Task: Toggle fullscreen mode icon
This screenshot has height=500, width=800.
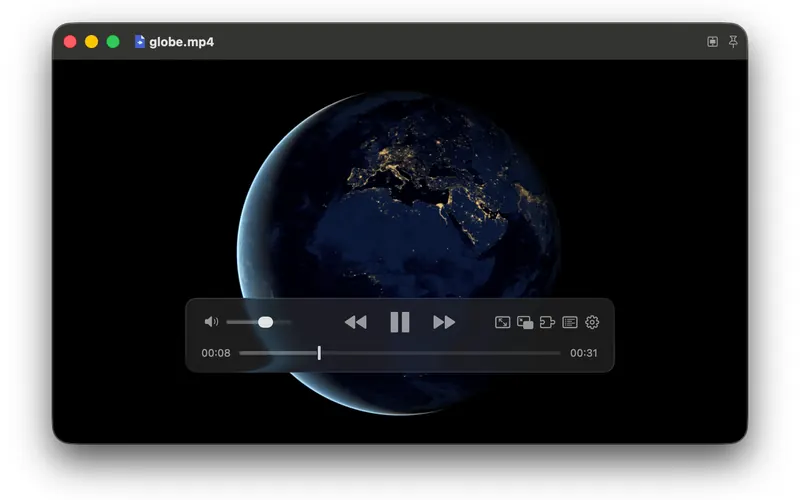Action: coord(503,322)
